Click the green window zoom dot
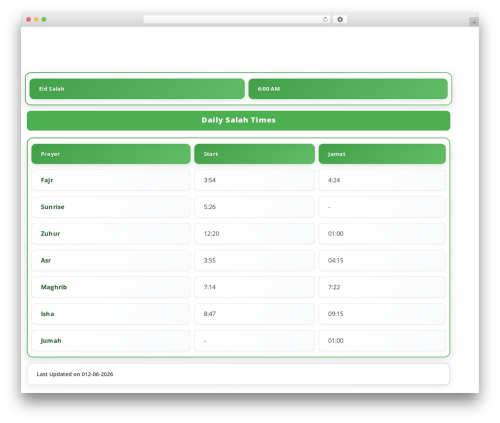Viewport: 500px width, 423px height. click(x=44, y=19)
